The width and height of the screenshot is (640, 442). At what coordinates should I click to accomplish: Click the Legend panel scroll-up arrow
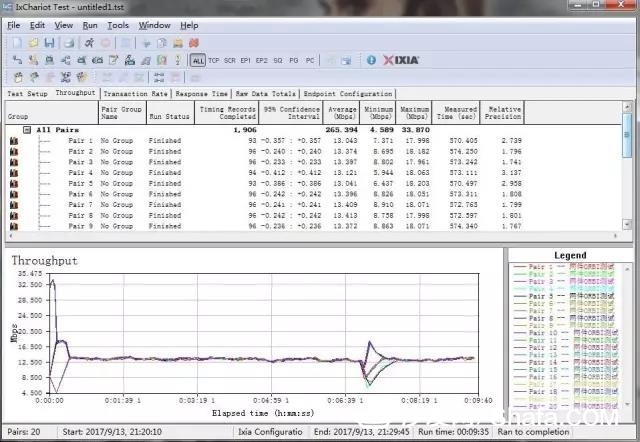pos(628,269)
